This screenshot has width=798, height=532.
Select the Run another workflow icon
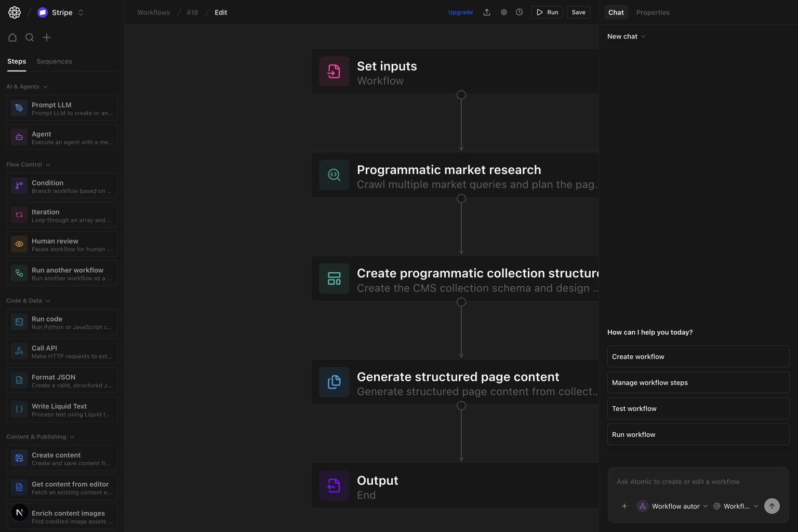19,273
